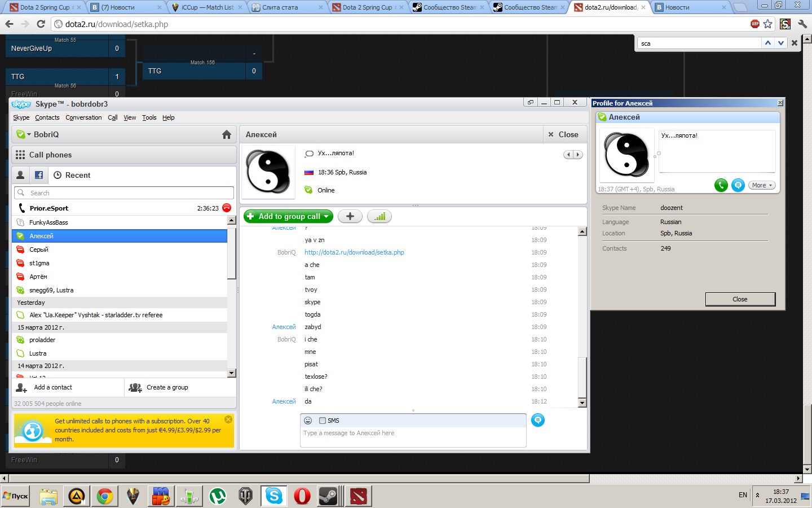Click the plus button beside group call
812x508 pixels.
point(350,216)
